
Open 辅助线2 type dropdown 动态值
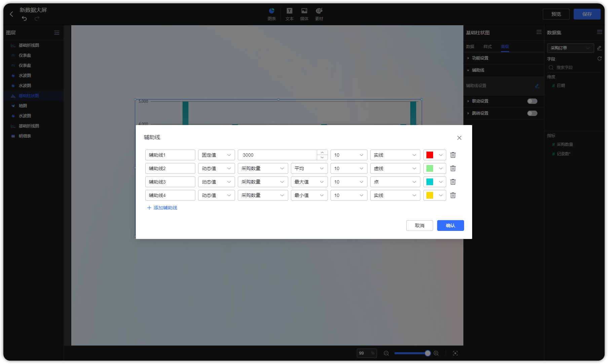tap(217, 168)
